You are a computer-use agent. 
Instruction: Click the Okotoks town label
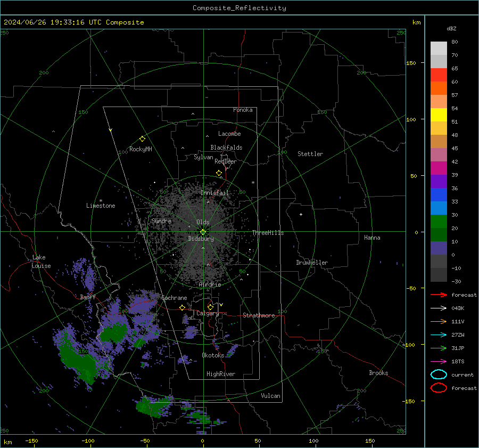(213, 355)
